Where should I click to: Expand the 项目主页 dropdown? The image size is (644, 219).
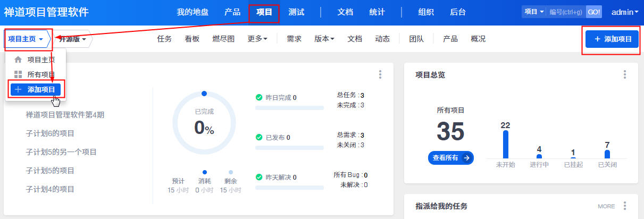click(x=26, y=39)
